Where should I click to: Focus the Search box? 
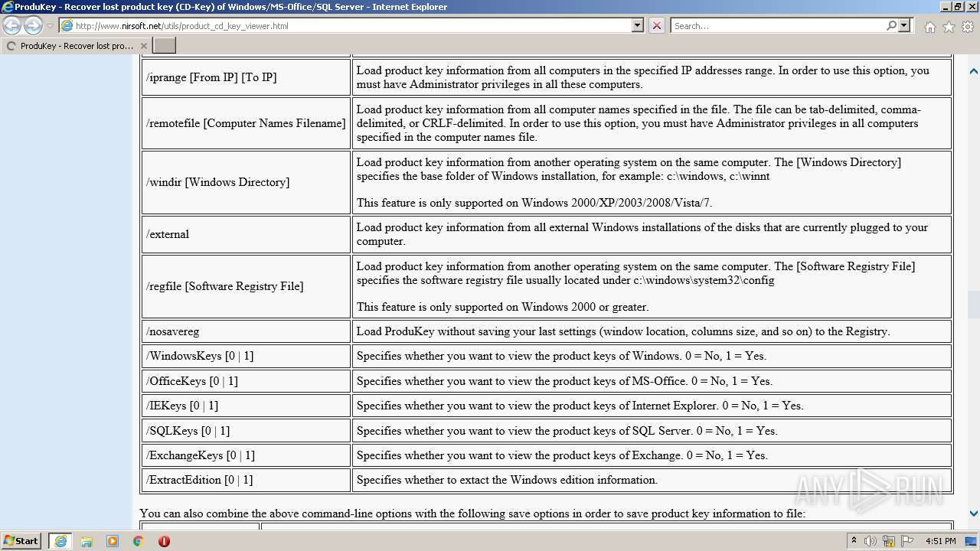[778, 26]
